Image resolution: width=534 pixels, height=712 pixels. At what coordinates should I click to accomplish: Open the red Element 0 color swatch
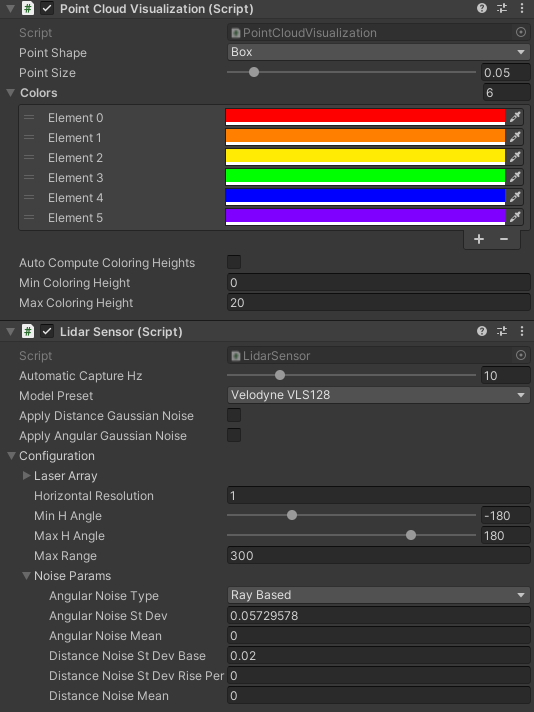point(366,117)
